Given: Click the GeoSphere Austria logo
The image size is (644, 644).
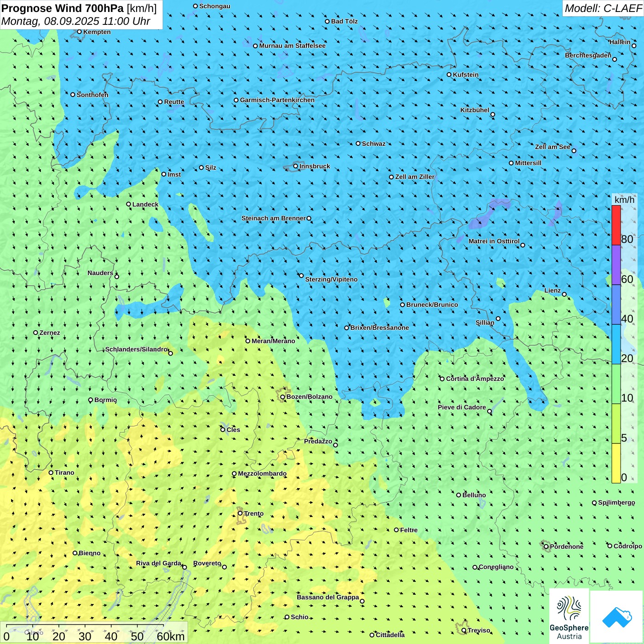Looking at the screenshot, I should click(x=569, y=615).
